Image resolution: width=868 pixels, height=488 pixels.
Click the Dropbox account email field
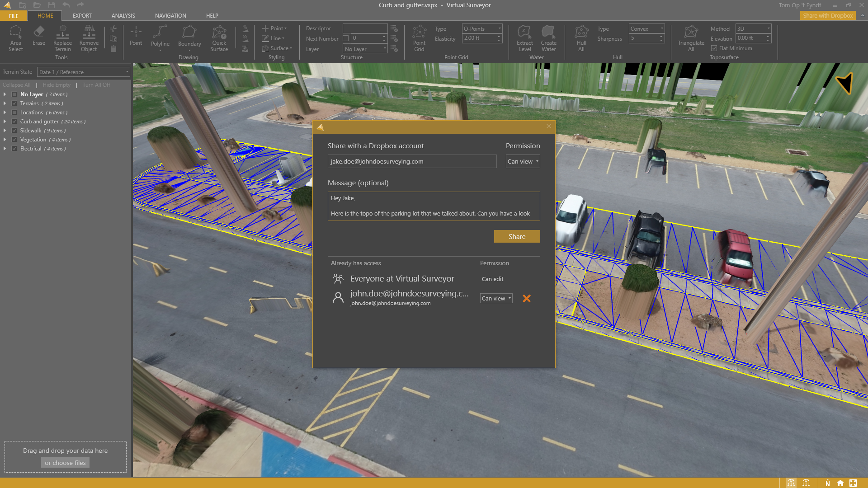(x=411, y=161)
